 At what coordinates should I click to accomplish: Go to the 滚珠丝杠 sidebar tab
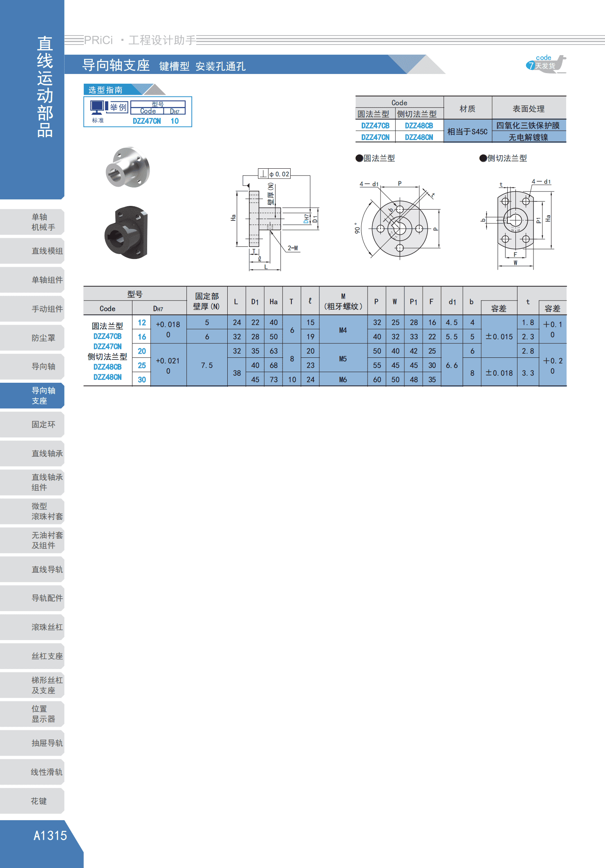pyautogui.click(x=32, y=627)
